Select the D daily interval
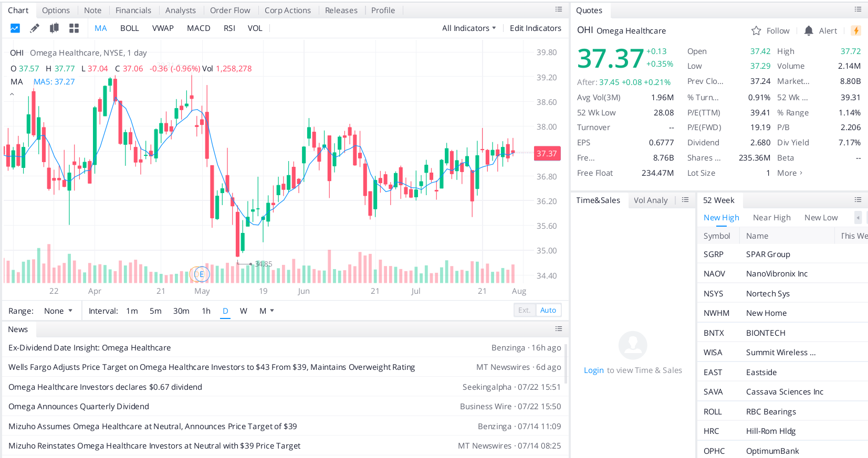 pos(225,311)
